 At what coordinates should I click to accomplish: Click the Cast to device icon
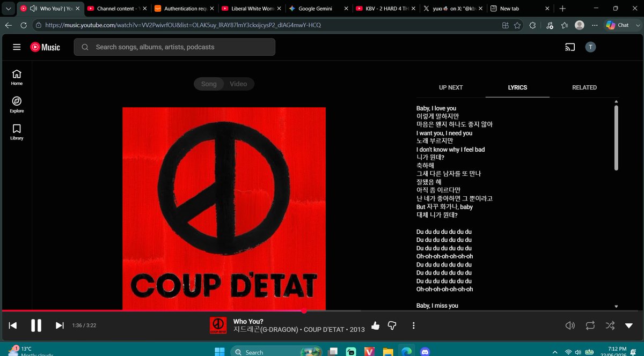pos(570,47)
